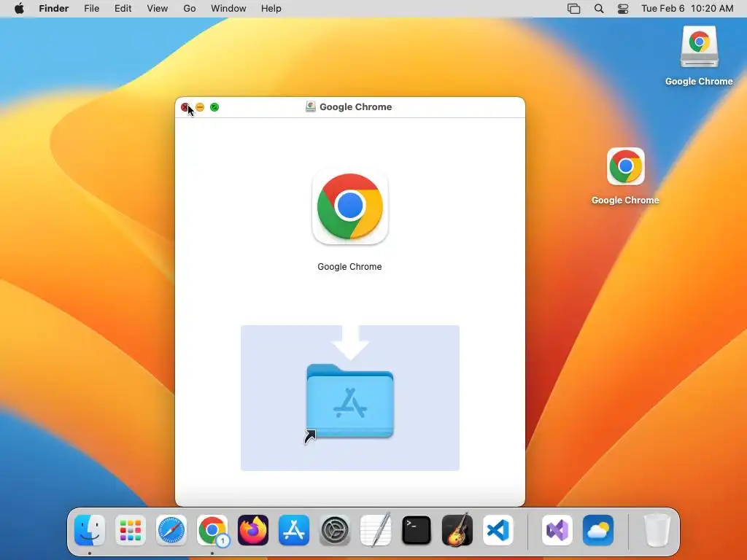Image resolution: width=747 pixels, height=560 pixels.
Task: Open the Trash in the Dock
Action: [657, 530]
